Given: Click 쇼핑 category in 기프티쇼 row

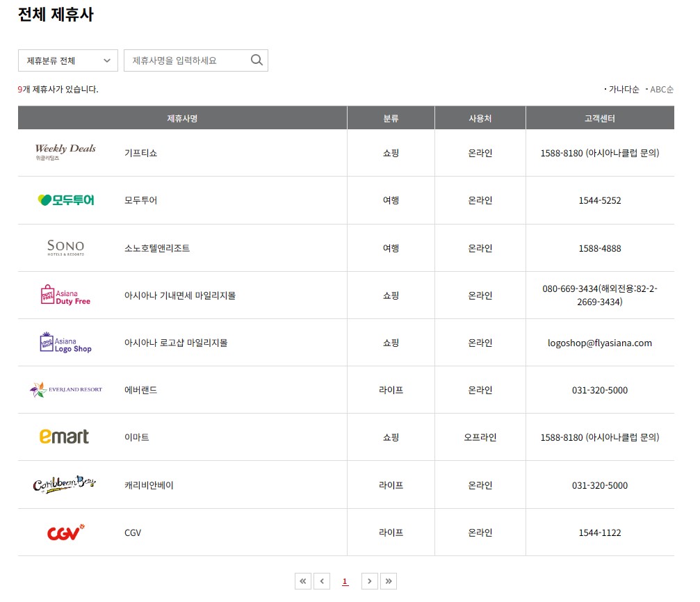Looking at the screenshot, I should click(391, 153).
